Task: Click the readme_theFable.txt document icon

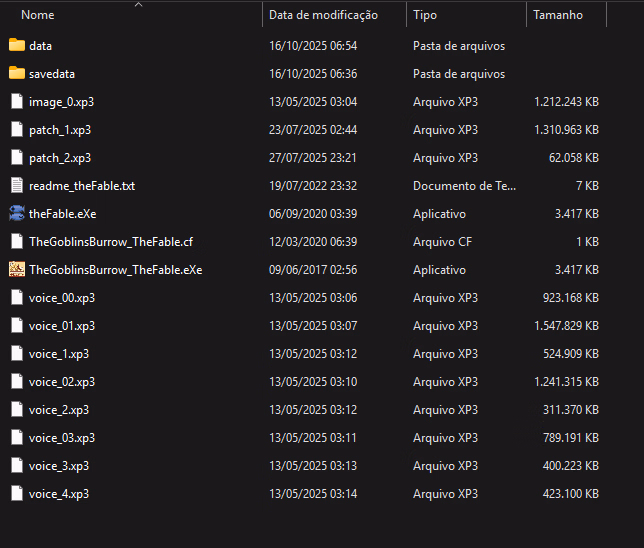Action: pyautogui.click(x=16, y=186)
